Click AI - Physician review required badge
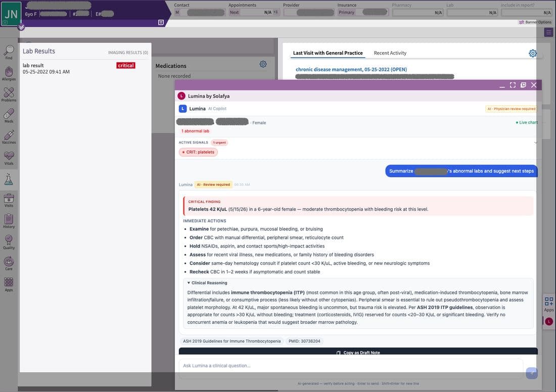Viewport: 556px width, 392px height. tap(511, 109)
